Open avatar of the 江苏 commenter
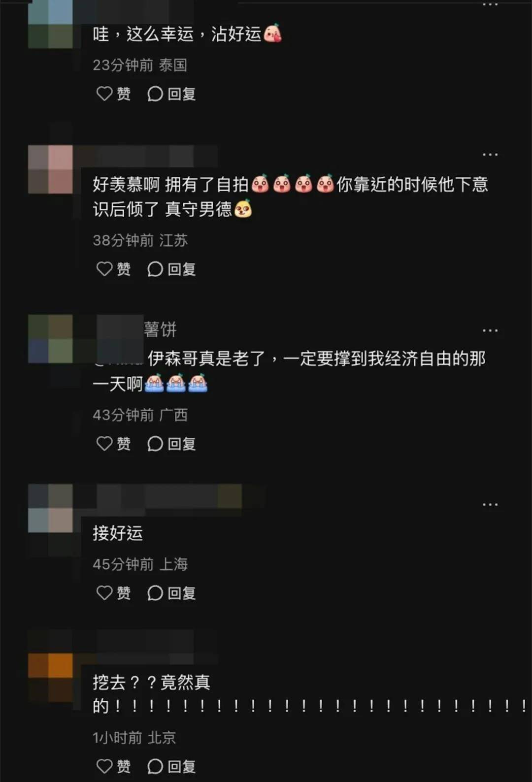532x782 pixels. [x=50, y=169]
